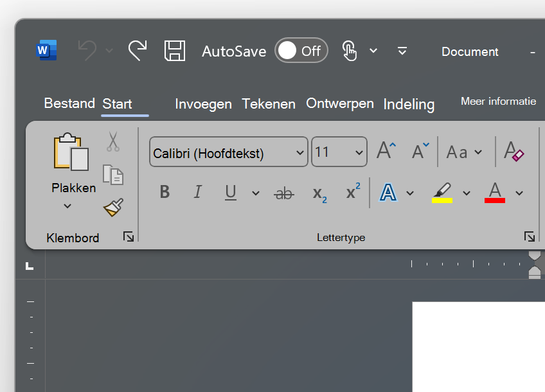This screenshot has width=545, height=392.
Task: Toggle bold formatting
Action: [165, 192]
